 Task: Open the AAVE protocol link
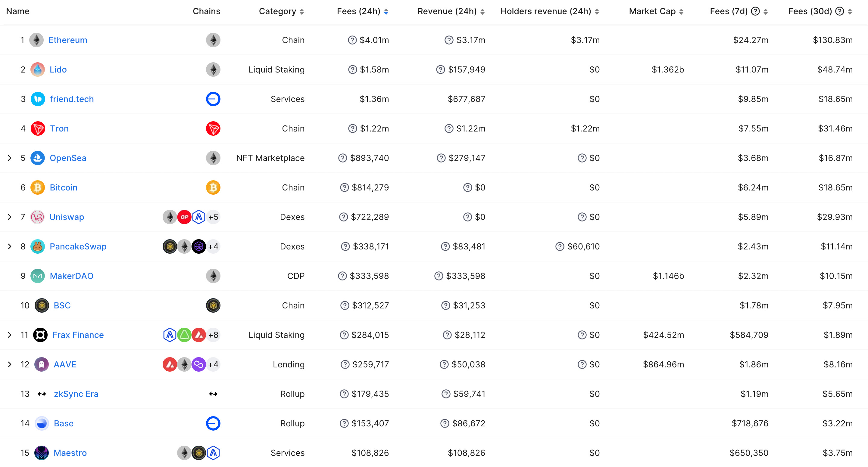(x=65, y=364)
